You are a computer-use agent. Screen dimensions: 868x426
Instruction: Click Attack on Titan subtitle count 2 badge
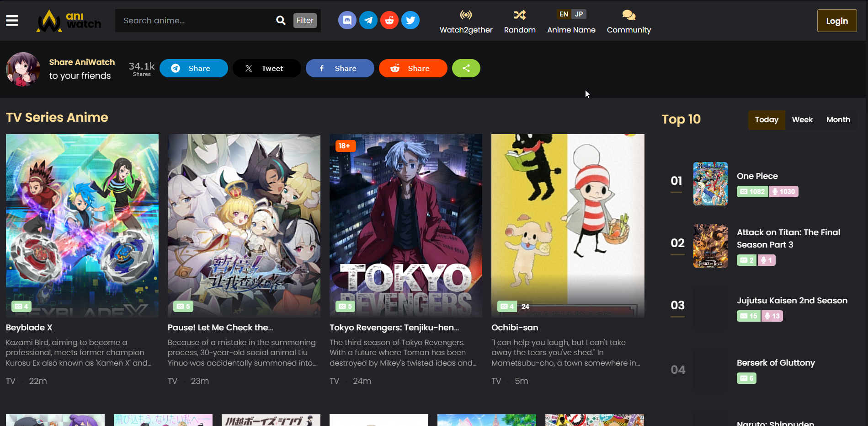tap(746, 260)
